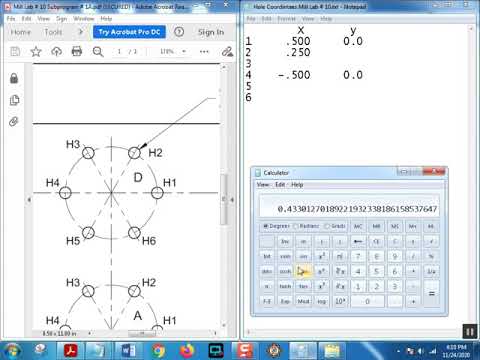Show hidden system tray icons
This screenshot has height=360, width=480.
(x=398, y=351)
